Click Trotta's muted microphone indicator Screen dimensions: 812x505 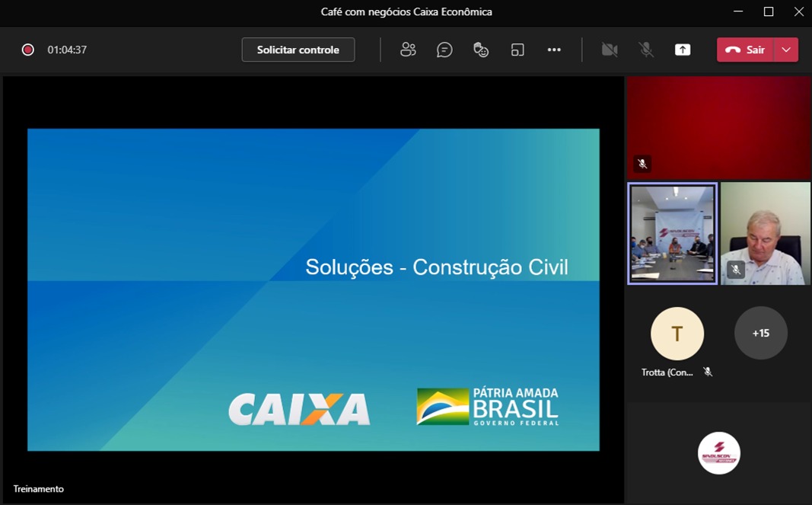708,372
